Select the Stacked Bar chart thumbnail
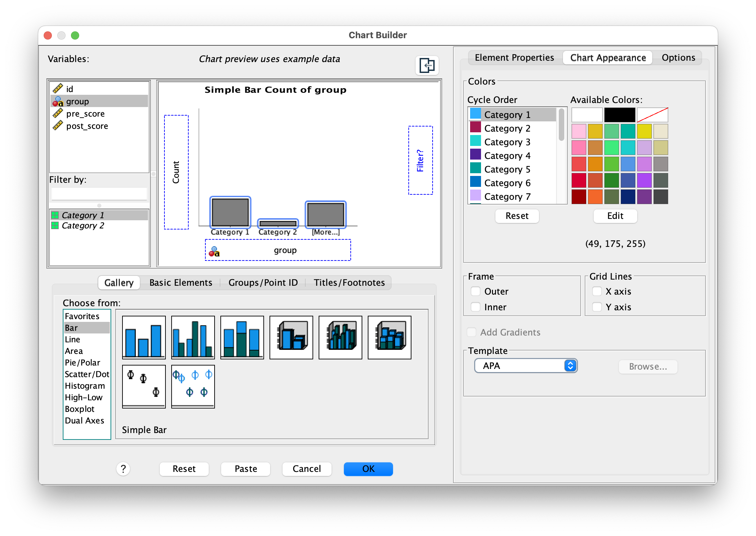Image resolution: width=756 pixels, height=536 pixels. tap(242, 337)
